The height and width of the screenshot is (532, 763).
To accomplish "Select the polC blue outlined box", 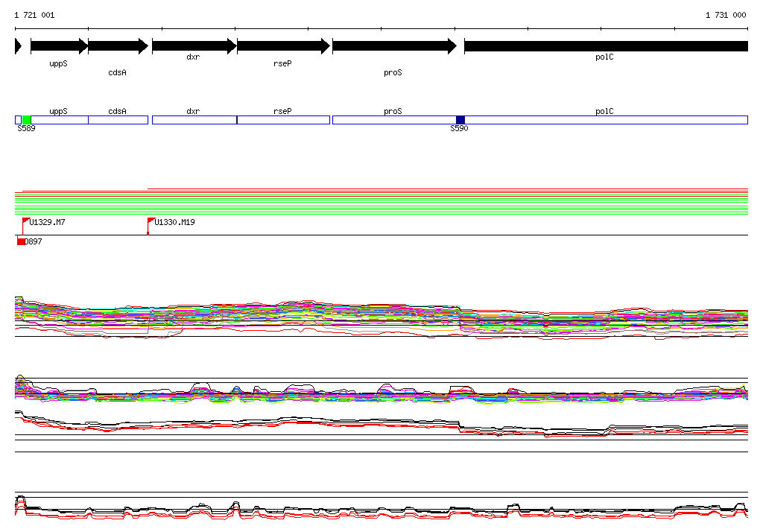I will click(607, 120).
